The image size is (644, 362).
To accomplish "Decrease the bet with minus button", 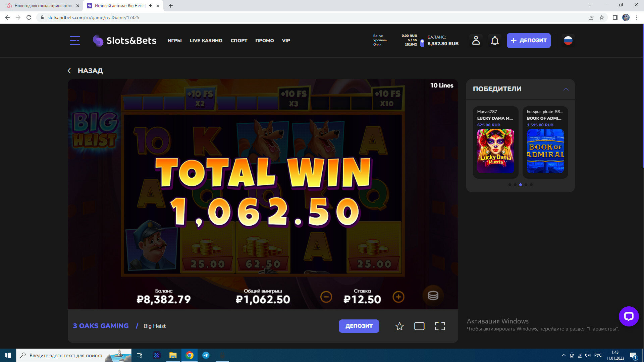I will [326, 297].
